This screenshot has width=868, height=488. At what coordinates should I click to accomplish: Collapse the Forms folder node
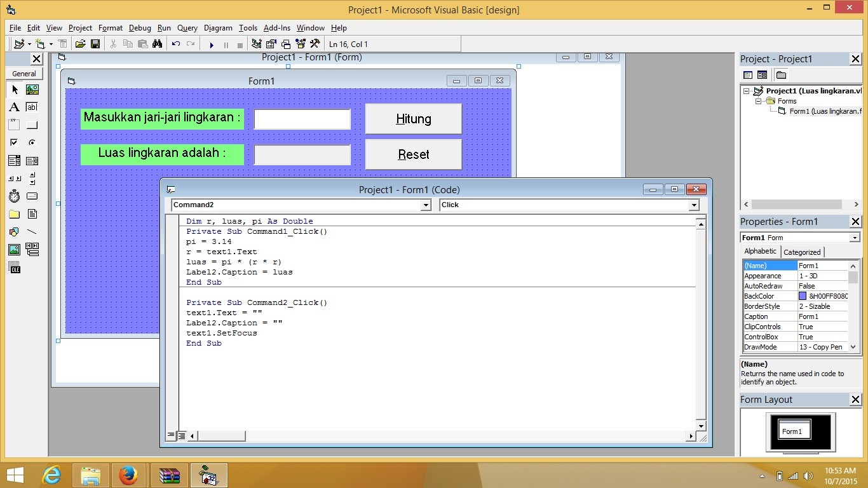point(758,101)
